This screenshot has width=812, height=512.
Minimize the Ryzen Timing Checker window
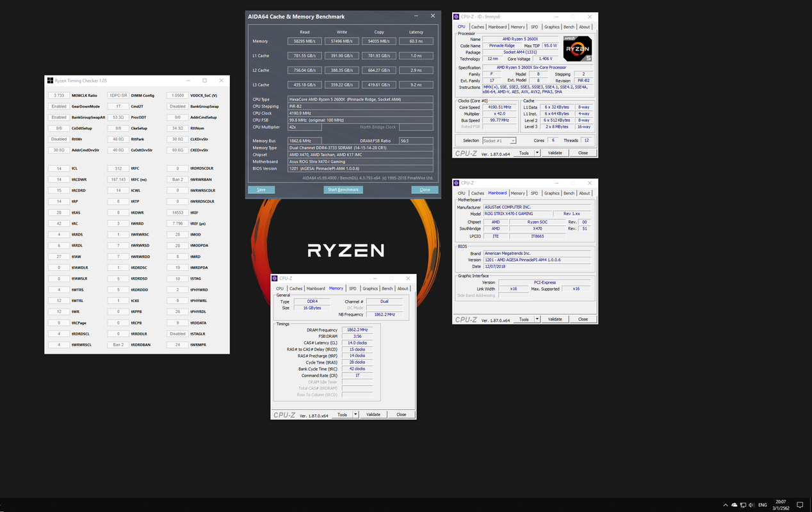[x=188, y=81]
